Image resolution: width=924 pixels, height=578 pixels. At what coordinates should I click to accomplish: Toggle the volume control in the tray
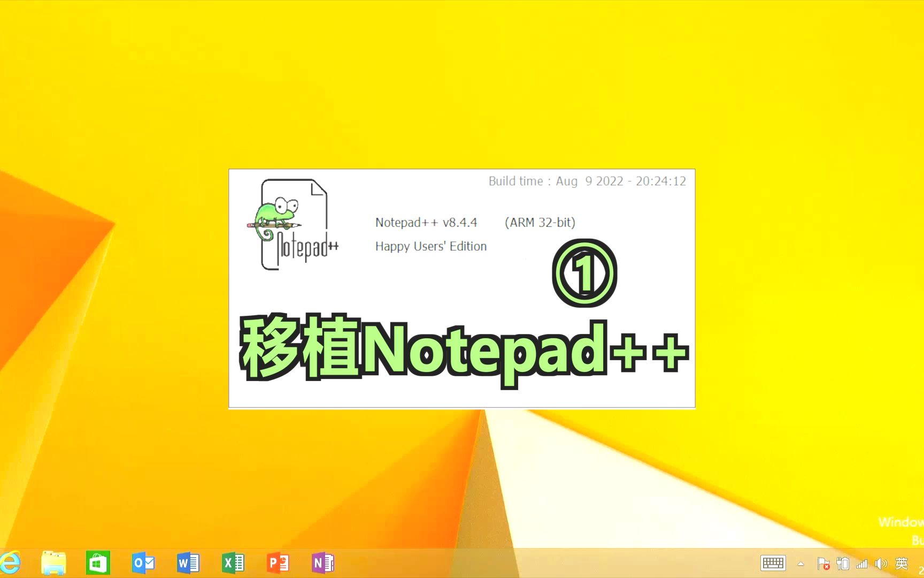pos(882,564)
